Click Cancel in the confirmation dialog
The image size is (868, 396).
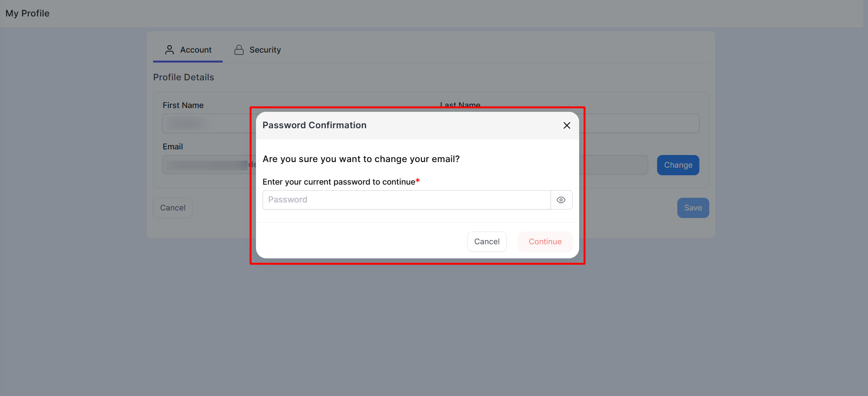487,241
